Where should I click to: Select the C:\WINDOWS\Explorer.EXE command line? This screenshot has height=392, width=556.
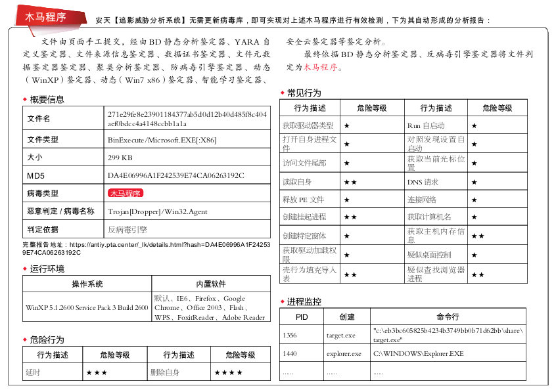[419, 353]
